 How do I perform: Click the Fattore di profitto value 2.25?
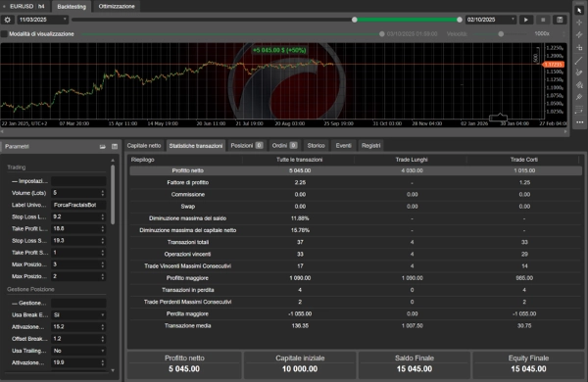pos(300,182)
